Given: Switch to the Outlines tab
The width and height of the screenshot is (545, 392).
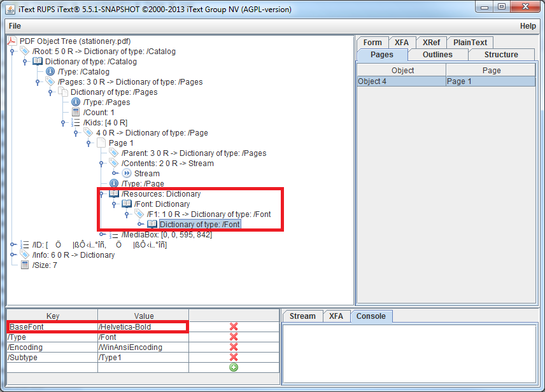Looking at the screenshot, I should click(437, 55).
